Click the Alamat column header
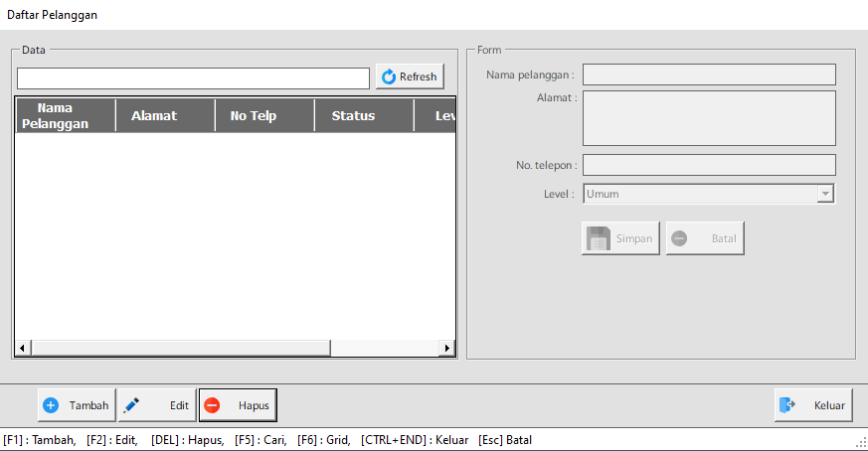Viewport: 868px width, 451px height. (x=165, y=115)
